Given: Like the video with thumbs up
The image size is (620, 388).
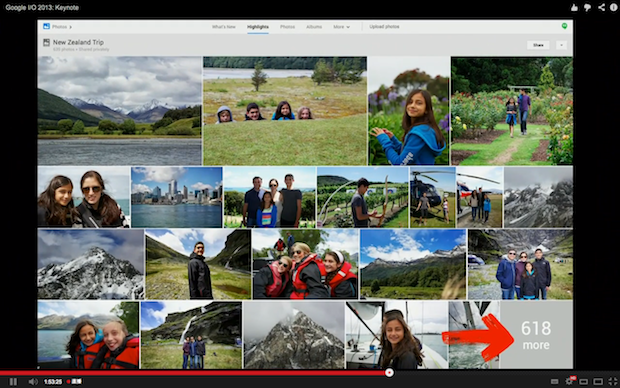Looking at the screenshot, I should pos(574,7).
